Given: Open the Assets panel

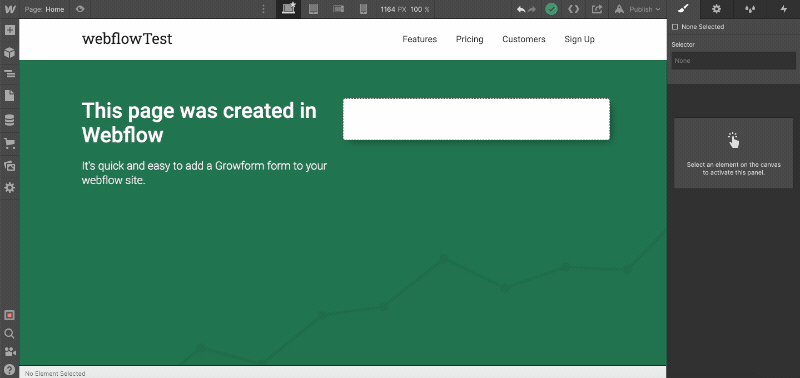Looking at the screenshot, I should pos(9,166).
